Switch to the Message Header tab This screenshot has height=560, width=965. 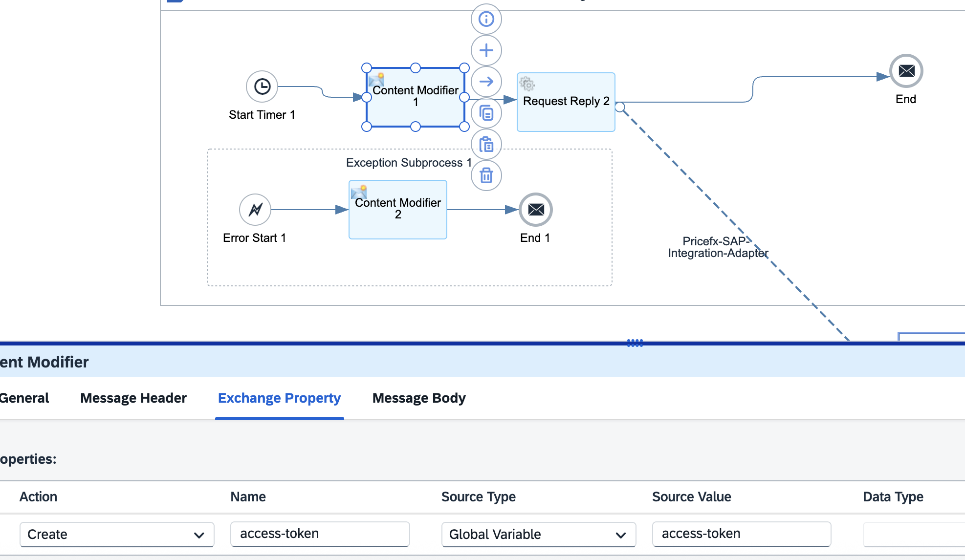pos(133,398)
